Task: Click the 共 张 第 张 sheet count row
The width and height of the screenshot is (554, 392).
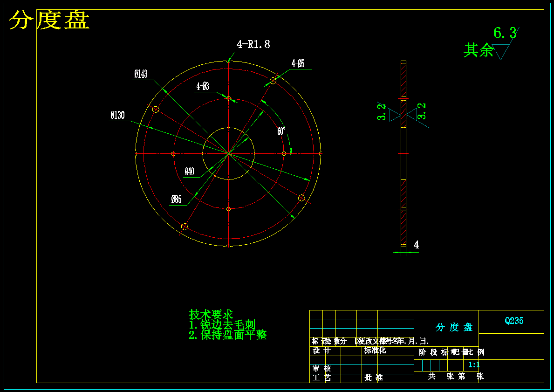Action: point(456,376)
